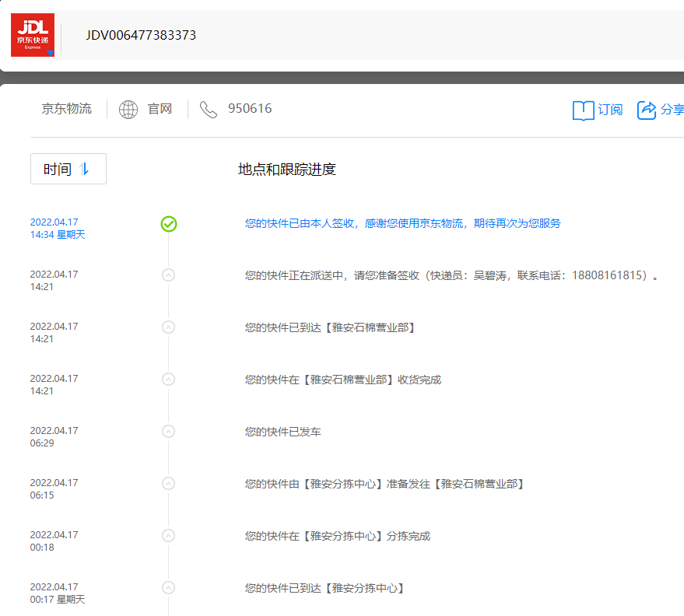
Task: Click timeline marker for 收货完成 entry
Action: tap(168, 380)
